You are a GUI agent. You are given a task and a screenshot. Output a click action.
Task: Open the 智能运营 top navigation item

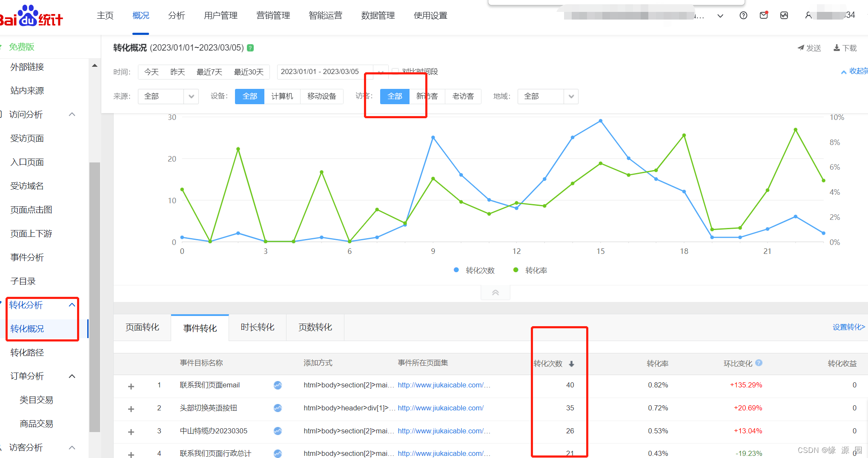(x=325, y=16)
